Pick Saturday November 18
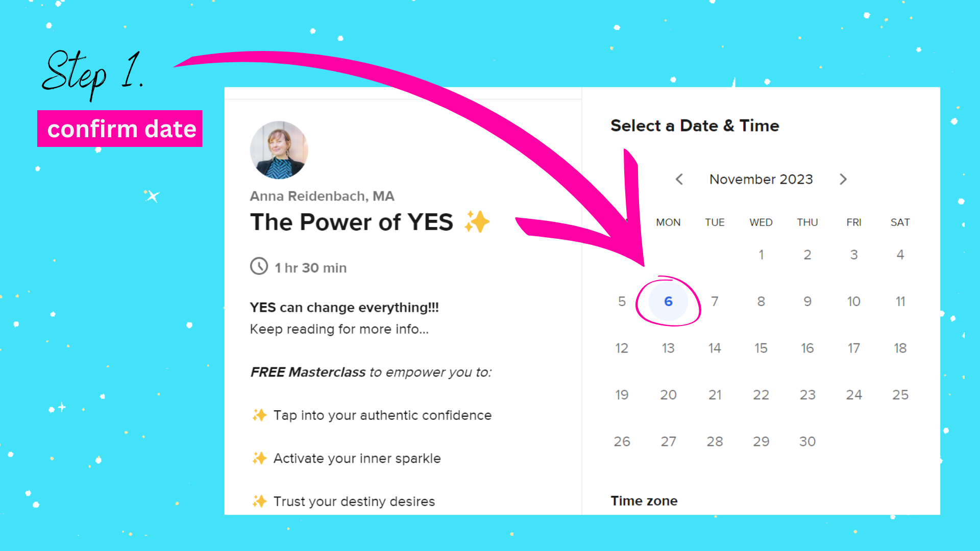Viewport: 980px width, 551px height. (x=900, y=348)
